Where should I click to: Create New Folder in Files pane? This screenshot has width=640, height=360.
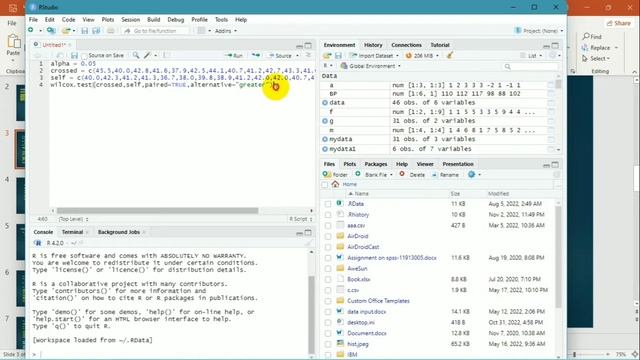click(335, 175)
